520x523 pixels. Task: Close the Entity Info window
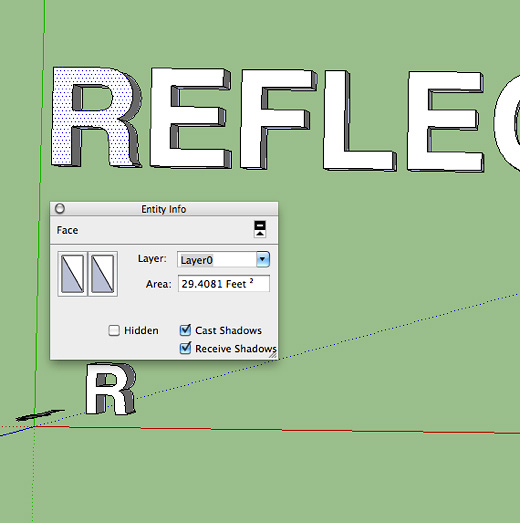60,209
